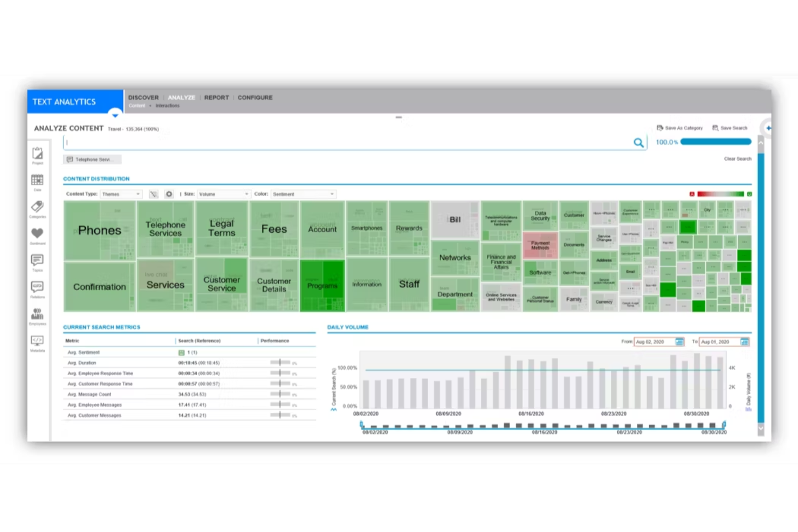Toggle the green end of the sentiment legend
Screen dimensions: 798x532
tap(749, 194)
